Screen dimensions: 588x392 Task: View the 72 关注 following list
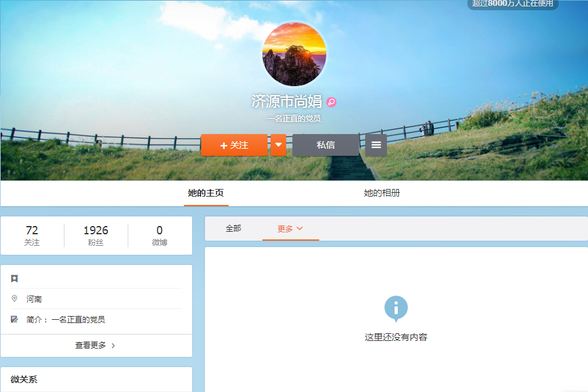click(32, 236)
